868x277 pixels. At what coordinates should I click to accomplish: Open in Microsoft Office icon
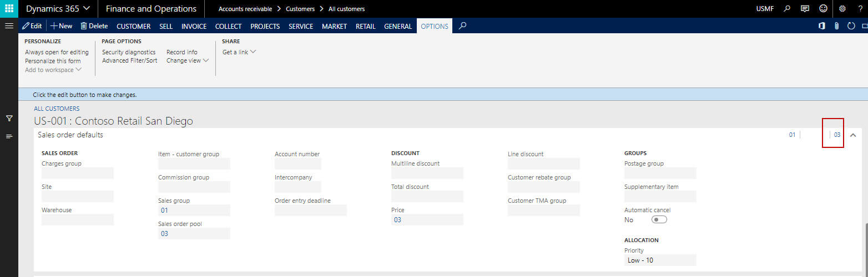coord(822,26)
